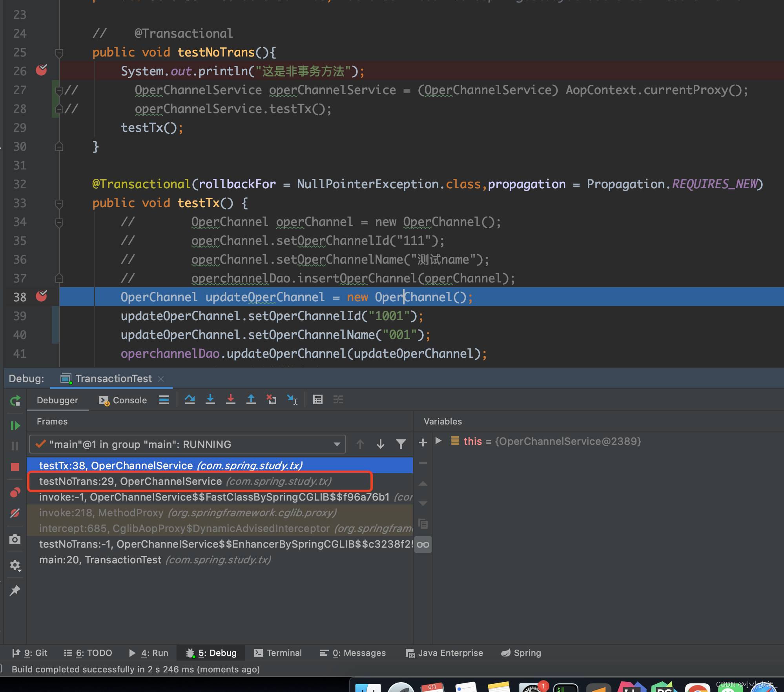The width and height of the screenshot is (784, 692).
Task: Collapse testTx method fold marker
Action: click(x=59, y=203)
